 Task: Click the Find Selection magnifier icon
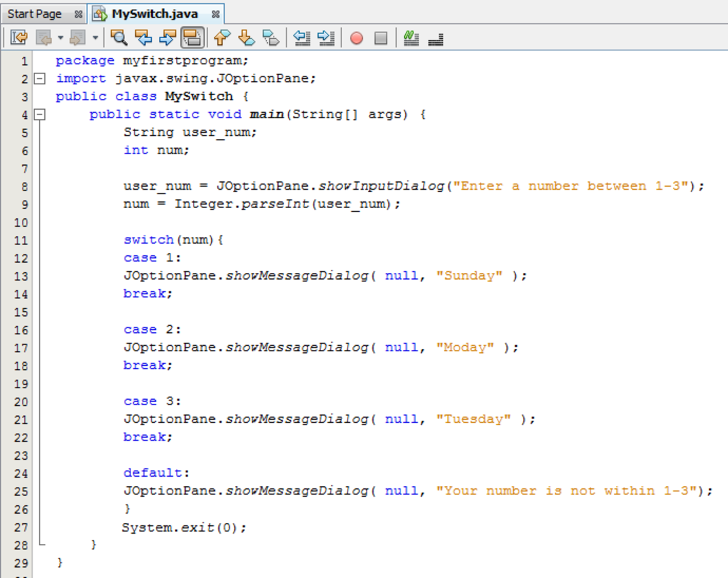[120, 38]
